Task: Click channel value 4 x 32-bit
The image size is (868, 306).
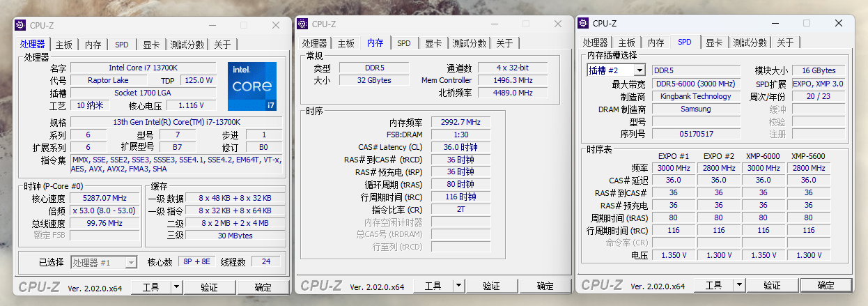Action: (x=513, y=68)
